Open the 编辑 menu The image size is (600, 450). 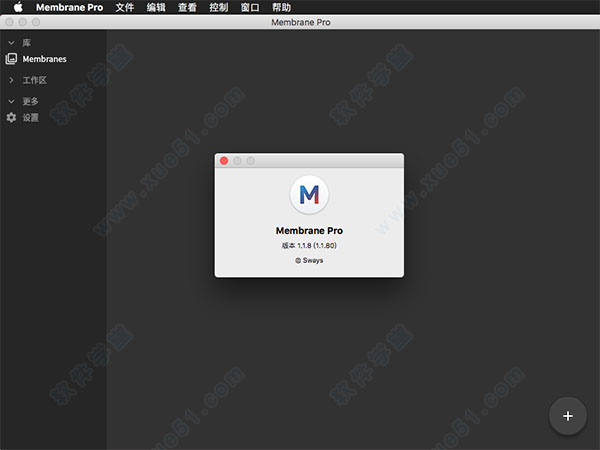coord(156,7)
